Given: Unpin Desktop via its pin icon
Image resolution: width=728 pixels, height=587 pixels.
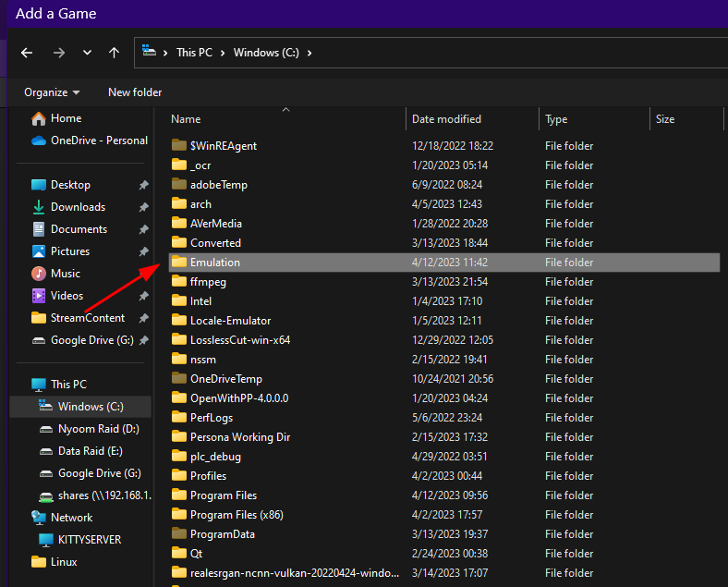Looking at the screenshot, I should 143,185.
